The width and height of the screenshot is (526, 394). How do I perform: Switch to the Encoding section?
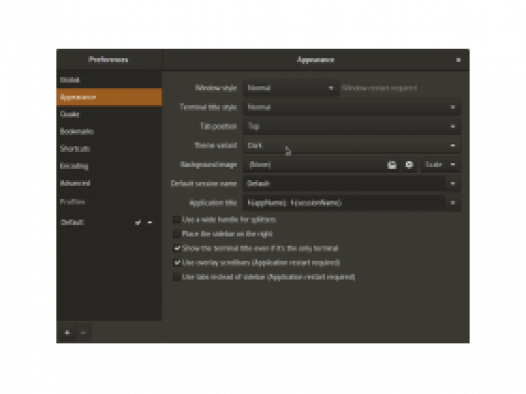[109, 166]
